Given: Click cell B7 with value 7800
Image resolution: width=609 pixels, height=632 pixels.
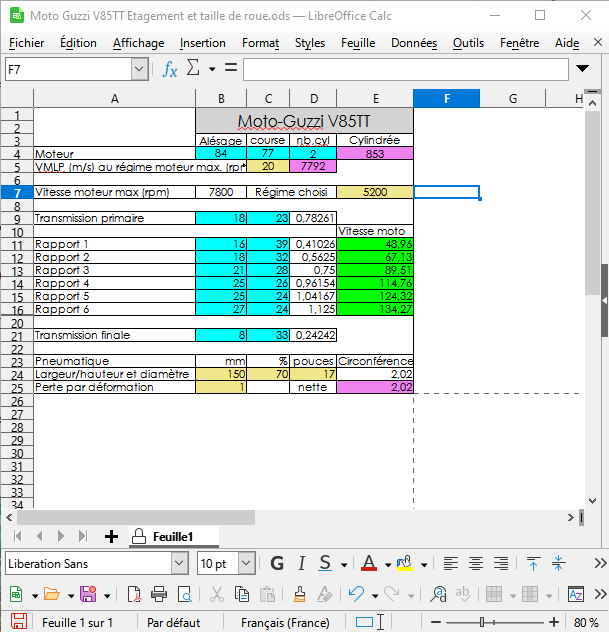Looking at the screenshot, I should point(221,192).
